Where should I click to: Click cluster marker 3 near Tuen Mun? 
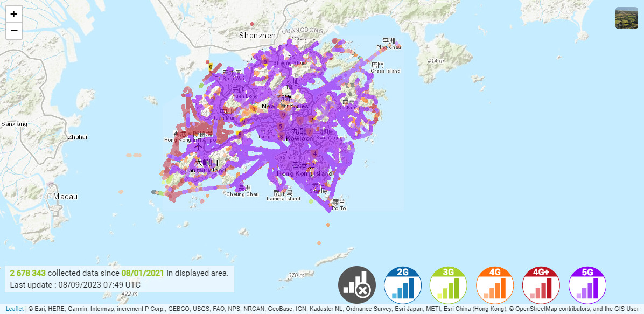pos(254,109)
